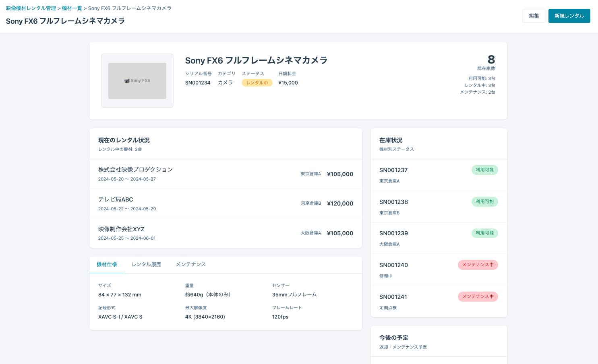Click メンテナンス中 badge for SN001240
Image resolution: width=598 pixels, height=364 pixels.
click(x=478, y=265)
